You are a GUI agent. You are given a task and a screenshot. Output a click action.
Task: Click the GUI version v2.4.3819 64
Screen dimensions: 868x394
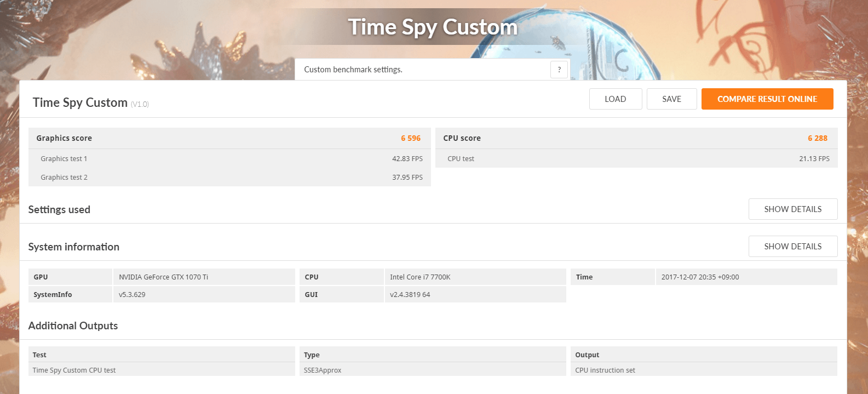[410, 295]
